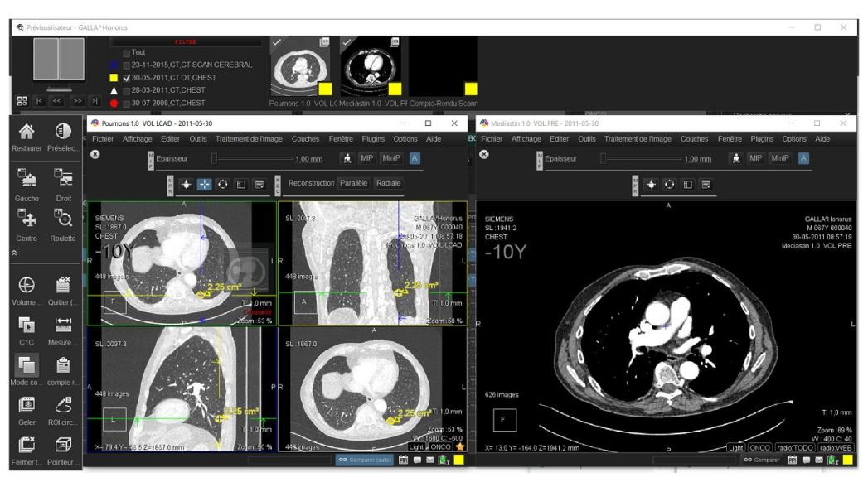Check the Tout filter checkbox
The width and height of the screenshot is (868, 487).
(126, 53)
